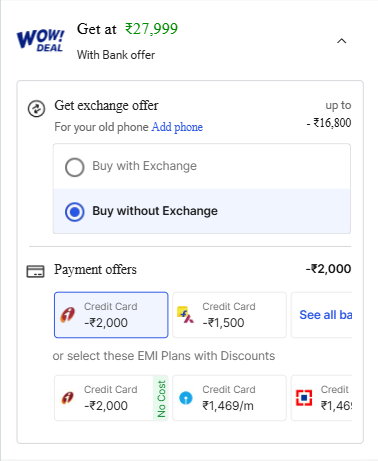Click the SBI bank logo in EMI plans

coord(186,398)
